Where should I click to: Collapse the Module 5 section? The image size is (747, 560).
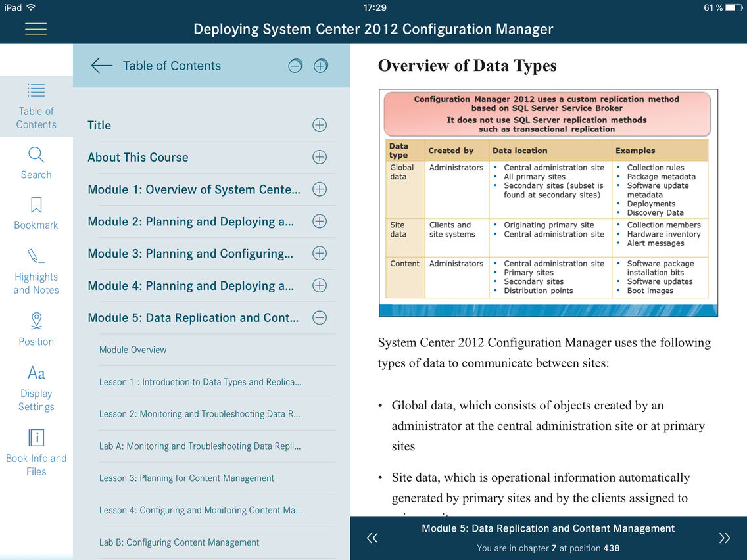[320, 317]
